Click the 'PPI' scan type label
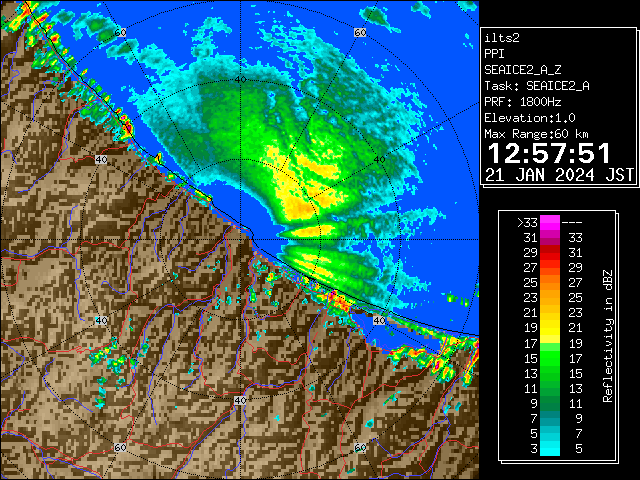 (494, 54)
